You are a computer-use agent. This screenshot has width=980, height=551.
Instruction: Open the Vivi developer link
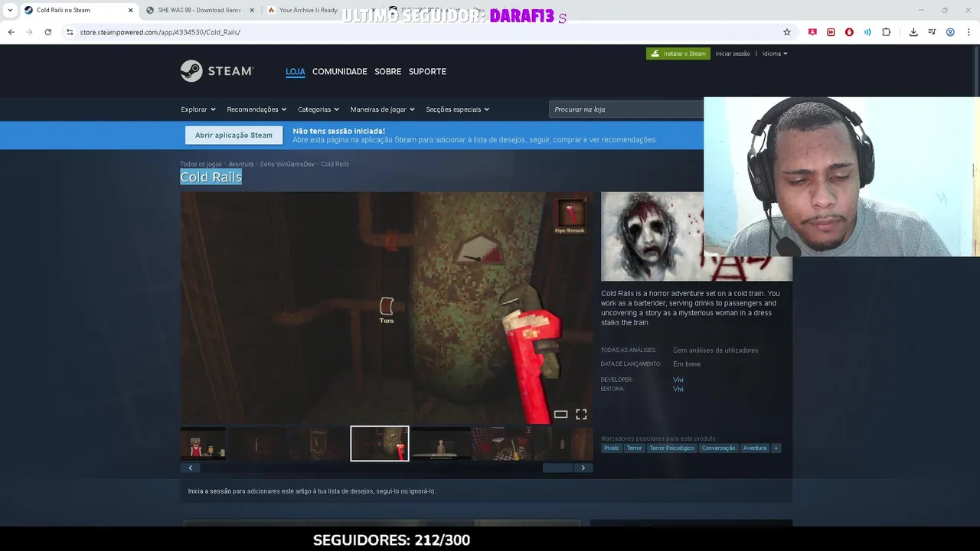678,380
